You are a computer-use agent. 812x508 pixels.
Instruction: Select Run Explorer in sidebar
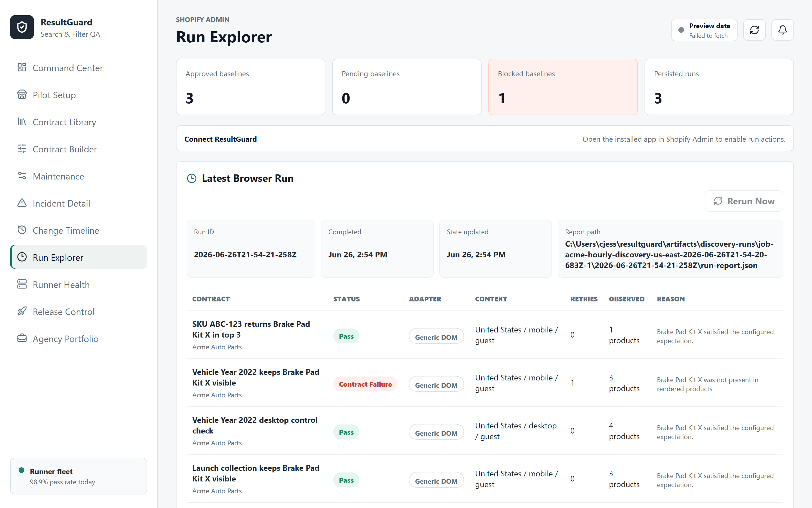coord(78,257)
